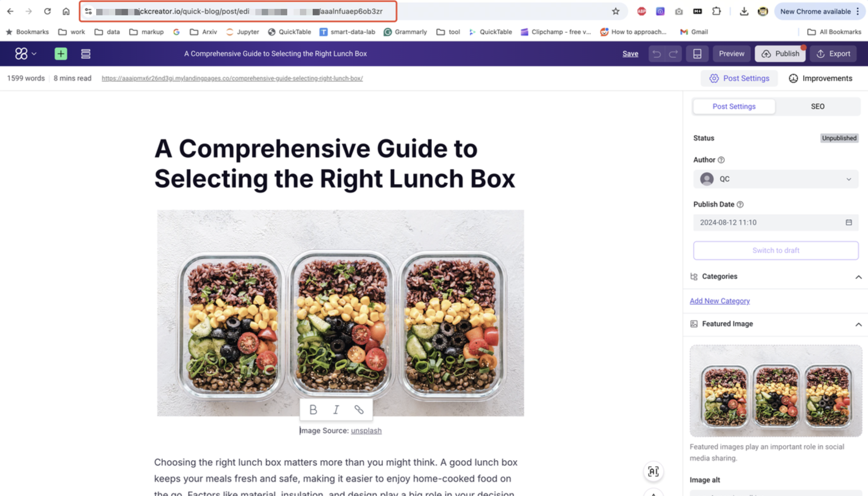This screenshot has height=496, width=868.
Task: Switch to the Post Settings tab
Action: pyautogui.click(x=734, y=106)
